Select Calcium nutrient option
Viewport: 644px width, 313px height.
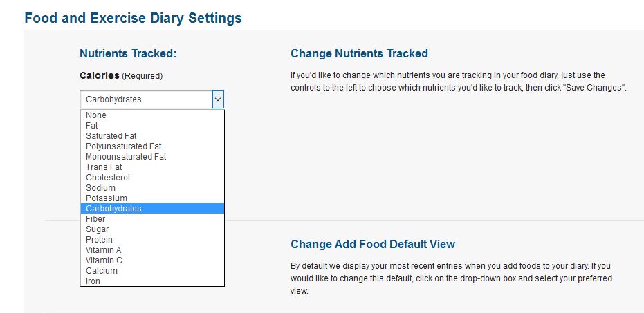pyautogui.click(x=102, y=271)
